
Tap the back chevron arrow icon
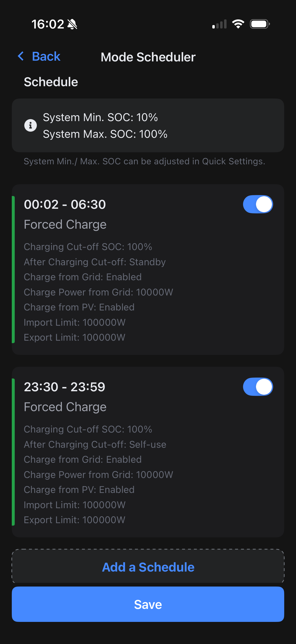coord(21,56)
